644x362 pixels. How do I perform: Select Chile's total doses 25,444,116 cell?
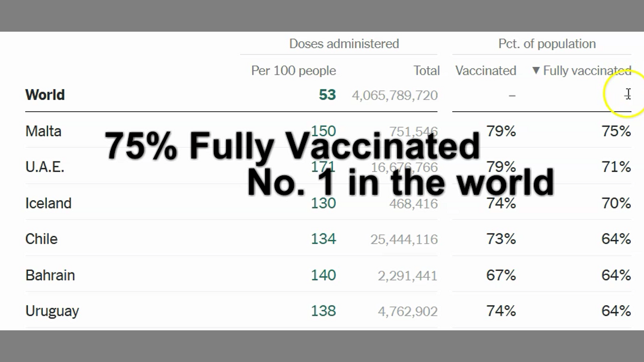[x=404, y=239]
